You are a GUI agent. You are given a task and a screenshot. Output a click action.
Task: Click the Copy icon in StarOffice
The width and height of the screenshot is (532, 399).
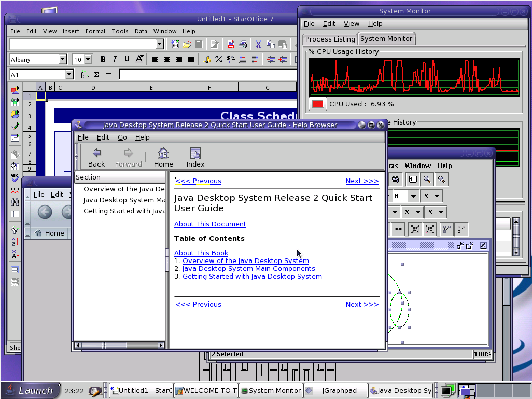[x=271, y=44]
